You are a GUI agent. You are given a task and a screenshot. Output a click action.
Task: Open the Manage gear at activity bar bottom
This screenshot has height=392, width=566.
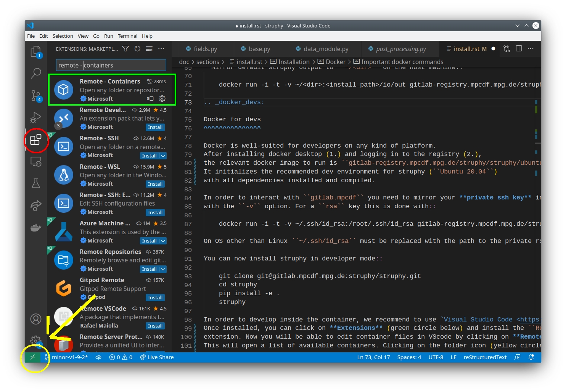click(x=36, y=340)
